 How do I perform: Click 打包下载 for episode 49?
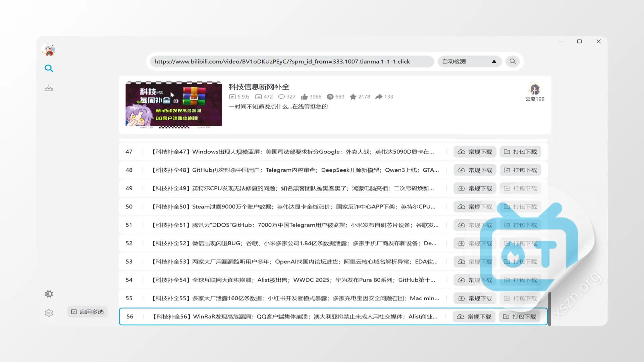click(x=520, y=188)
